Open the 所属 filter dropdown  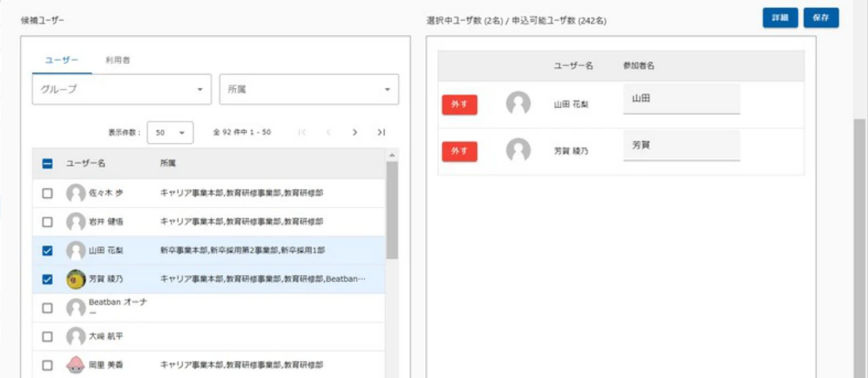tap(309, 89)
